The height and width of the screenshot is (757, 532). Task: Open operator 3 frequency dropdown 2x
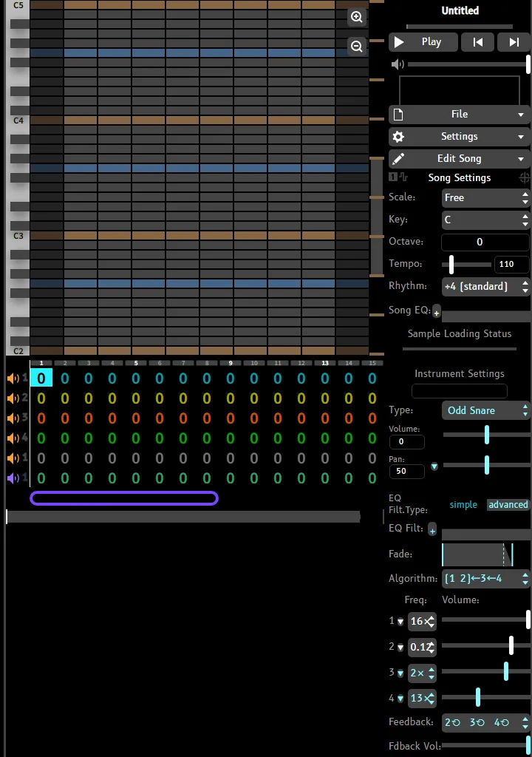(x=422, y=673)
